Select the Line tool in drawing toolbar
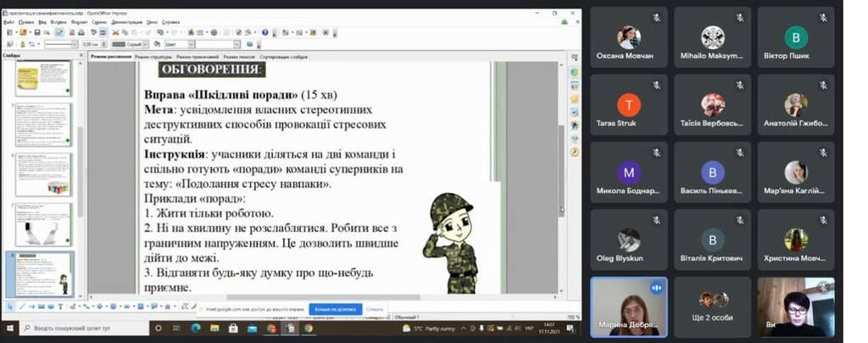Screen dimensions: 868x343 23,306
